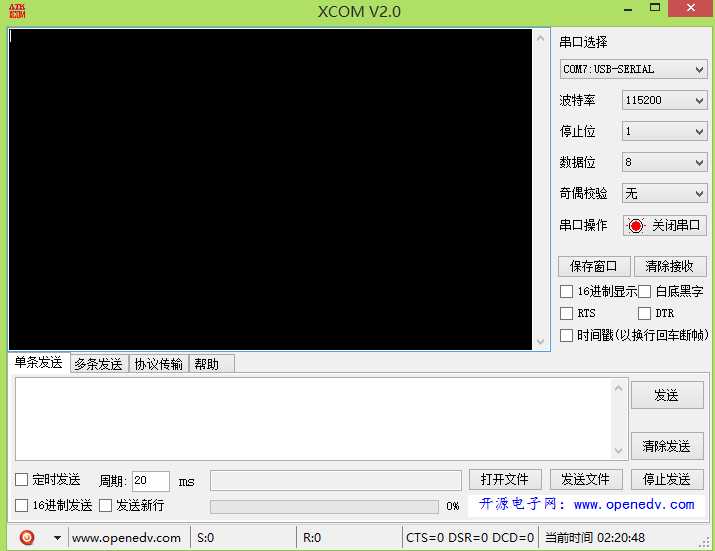Check the 发送新行 checkbox
The width and height of the screenshot is (715, 551).
pos(105,505)
